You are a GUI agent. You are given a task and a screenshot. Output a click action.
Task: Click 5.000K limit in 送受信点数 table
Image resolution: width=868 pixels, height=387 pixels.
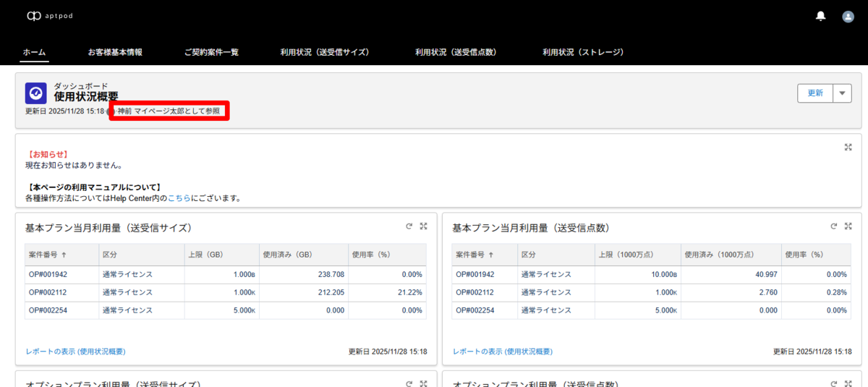(x=666, y=311)
